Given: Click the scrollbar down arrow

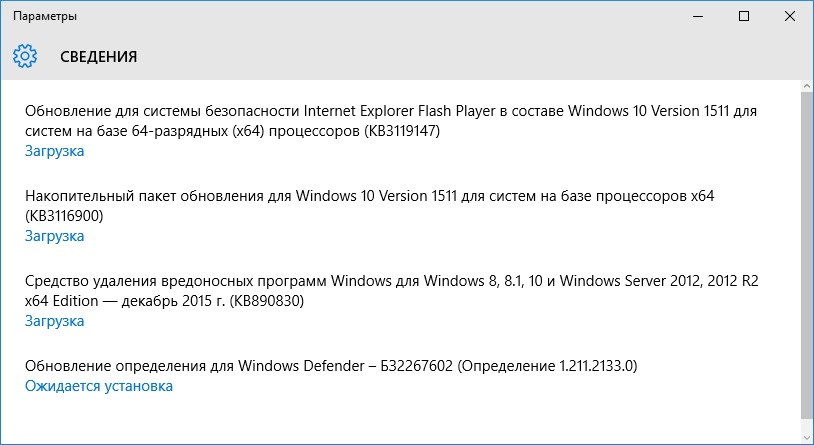Looking at the screenshot, I should click(x=807, y=436).
